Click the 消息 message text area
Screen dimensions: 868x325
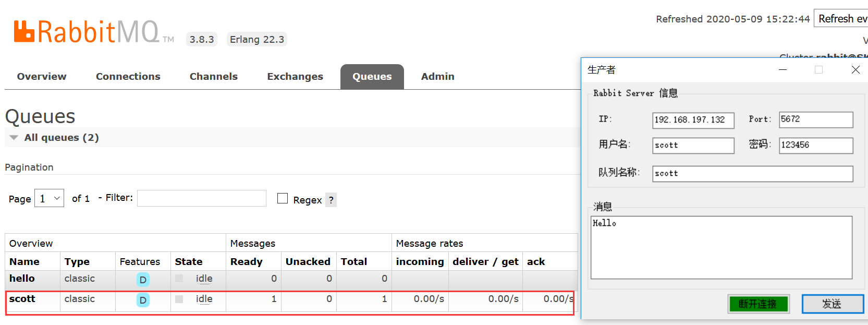click(x=722, y=248)
